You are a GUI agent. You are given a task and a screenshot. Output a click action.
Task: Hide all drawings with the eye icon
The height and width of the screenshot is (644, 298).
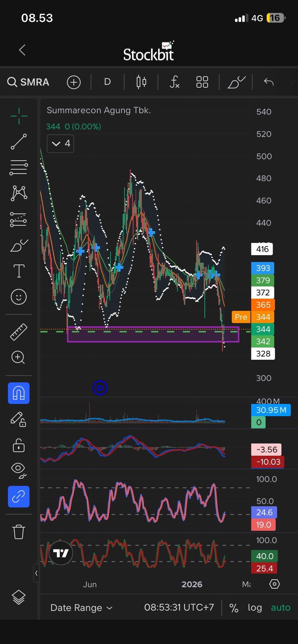tap(19, 470)
